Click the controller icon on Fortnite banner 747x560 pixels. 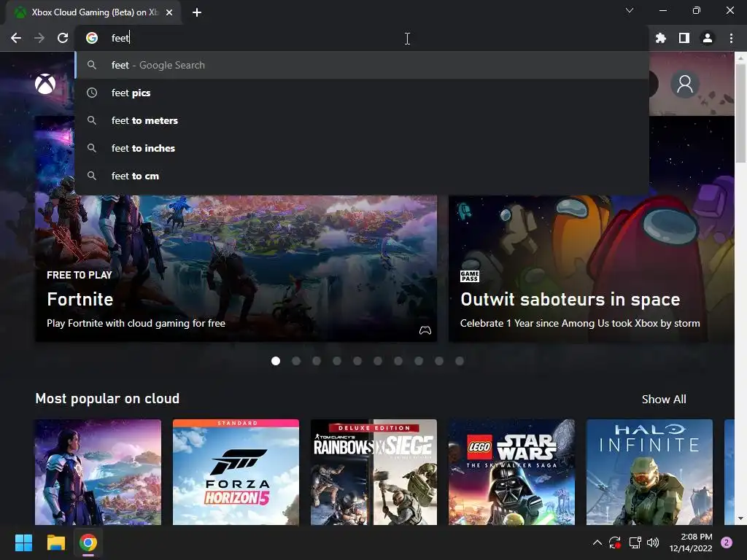[425, 330]
